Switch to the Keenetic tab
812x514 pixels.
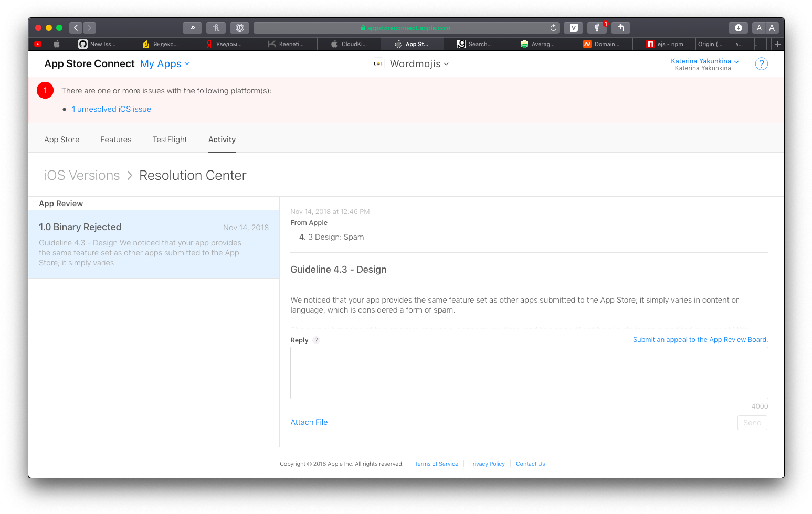pyautogui.click(x=286, y=44)
